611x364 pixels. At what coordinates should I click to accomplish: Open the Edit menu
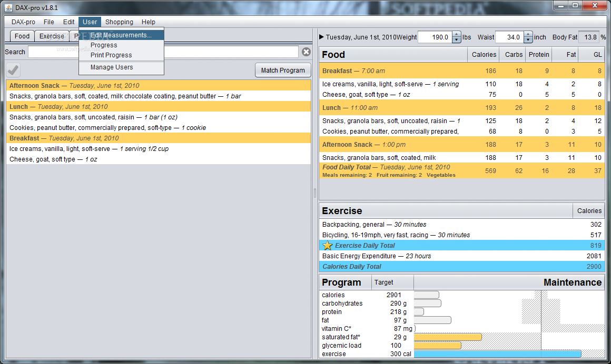coord(68,22)
